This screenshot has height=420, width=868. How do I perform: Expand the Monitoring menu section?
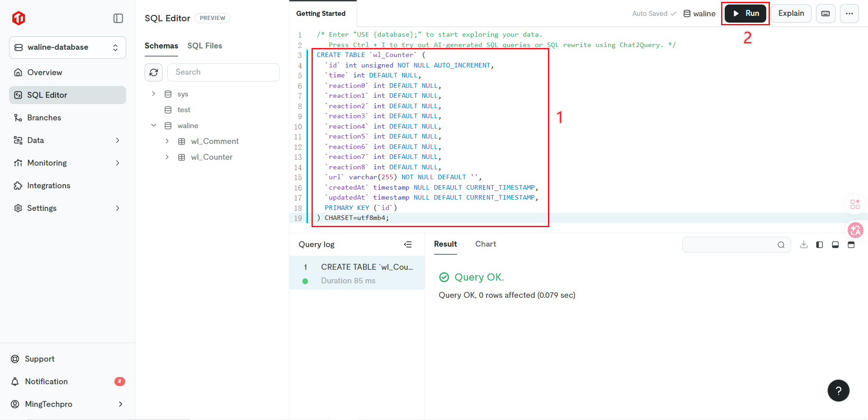pos(67,163)
